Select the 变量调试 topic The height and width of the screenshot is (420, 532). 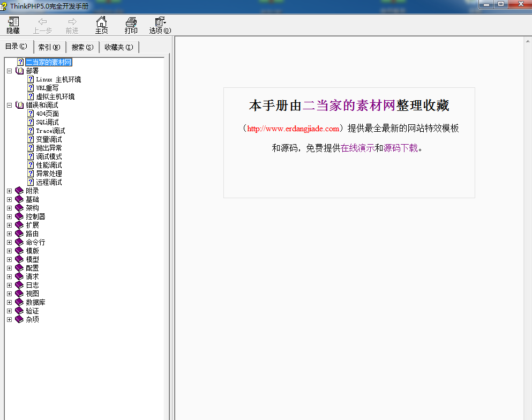coord(49,139)
